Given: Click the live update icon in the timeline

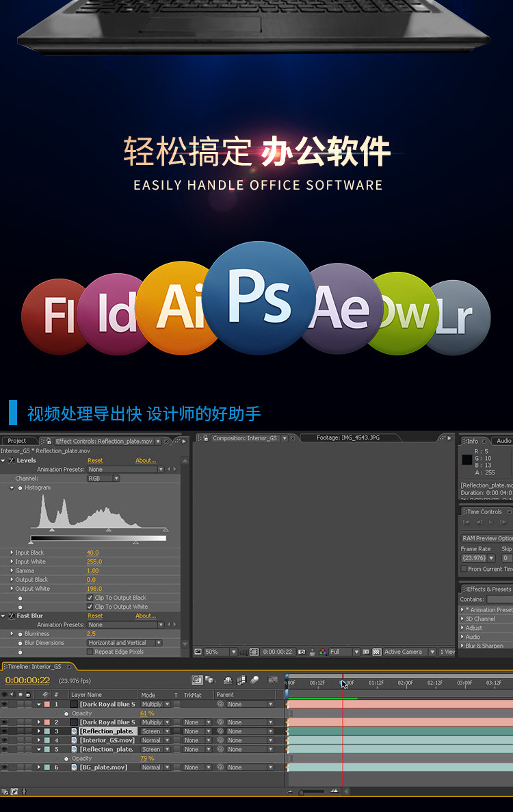Looking at the screenshot, I should click(196, 680).
